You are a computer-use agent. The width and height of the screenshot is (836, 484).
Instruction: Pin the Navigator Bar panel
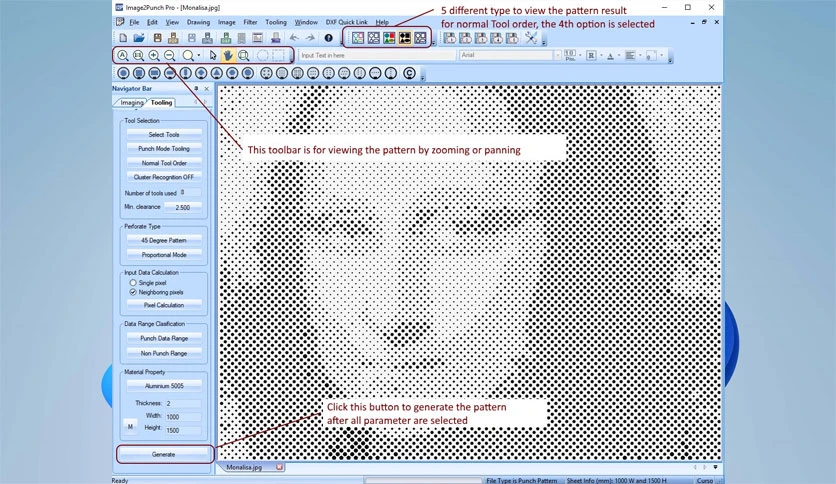point(196,88)
